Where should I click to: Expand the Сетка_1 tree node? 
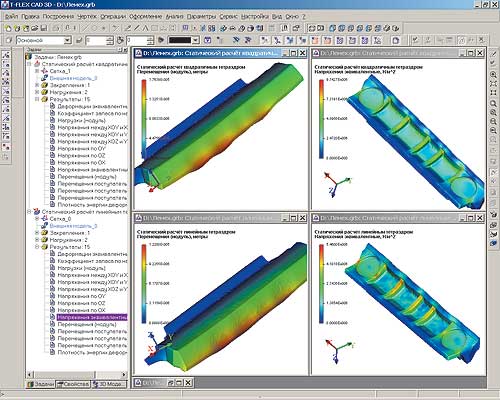tap(37, 71)
